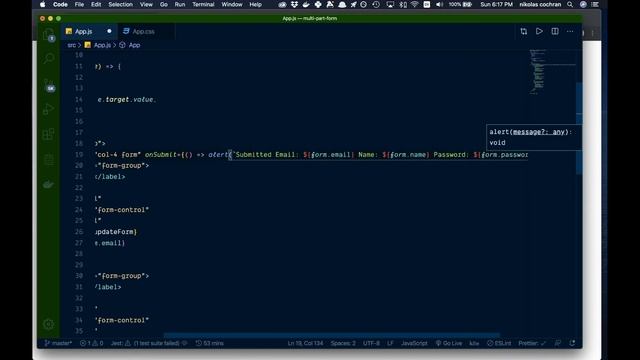This screenshot has width=640, height=360.
Task: Click errors and warnings count in status bar
Action: pos(91,343)
